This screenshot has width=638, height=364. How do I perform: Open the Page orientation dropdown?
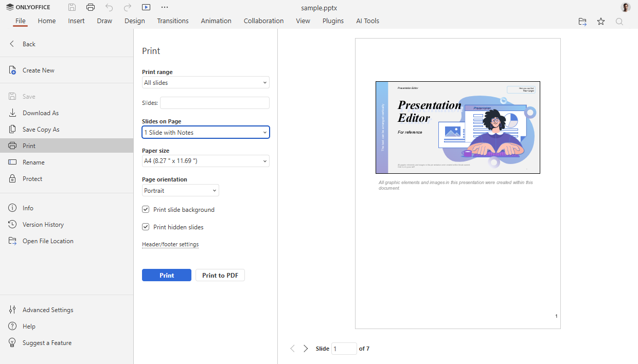point(181,191)
